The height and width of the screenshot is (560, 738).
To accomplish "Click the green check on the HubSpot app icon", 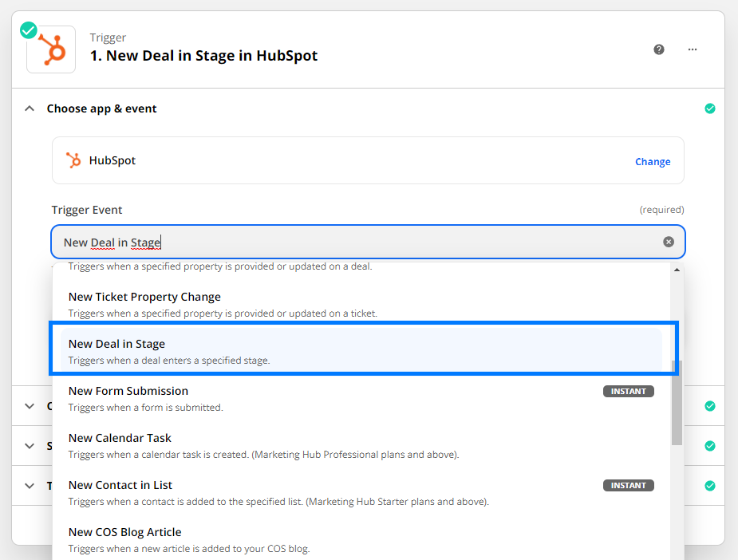I will tap(29, 30).
